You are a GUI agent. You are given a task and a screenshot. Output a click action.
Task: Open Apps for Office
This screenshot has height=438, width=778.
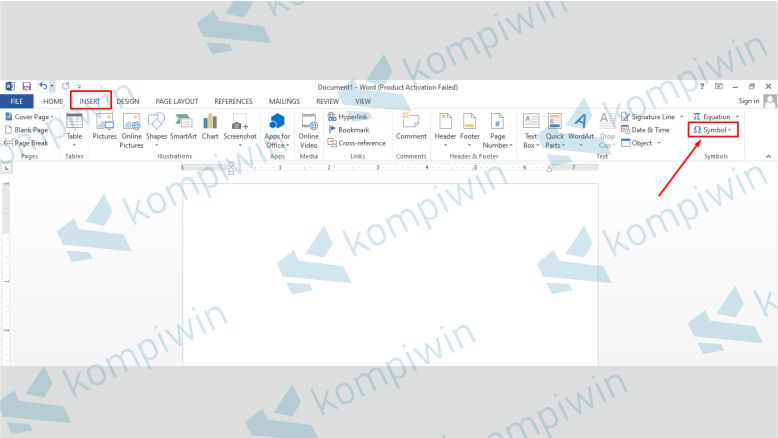pyautogui.click(x=277, y=130)
